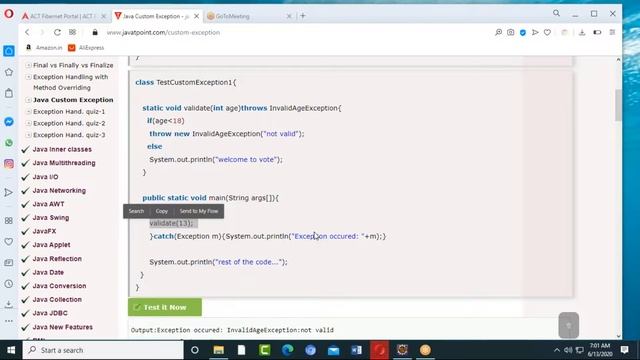Open Exception Handling with Method Overriding
Screen dimensions: 640x360
click(x=71, y=82)
